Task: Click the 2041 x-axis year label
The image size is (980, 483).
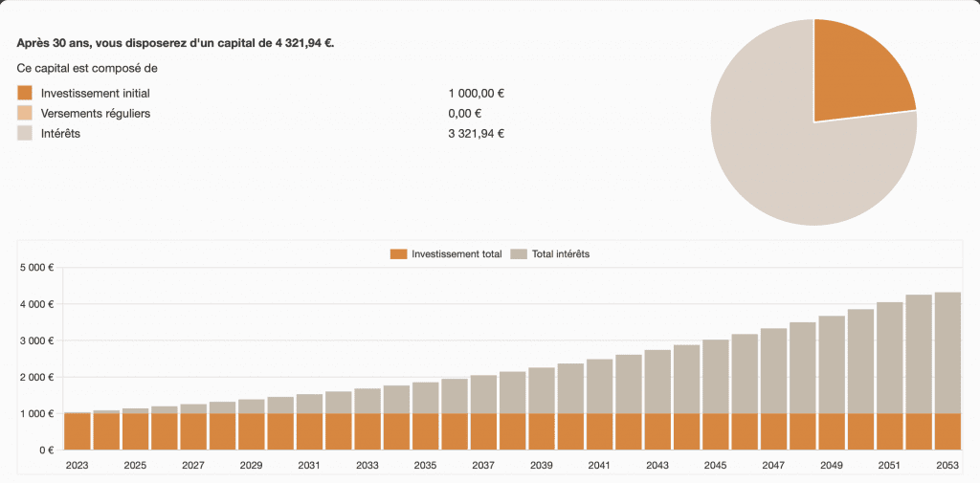Action: coord(599,465)
